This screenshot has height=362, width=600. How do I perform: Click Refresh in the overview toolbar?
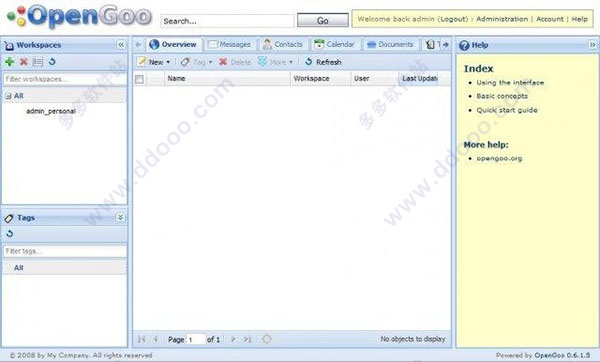pos(323,62)
